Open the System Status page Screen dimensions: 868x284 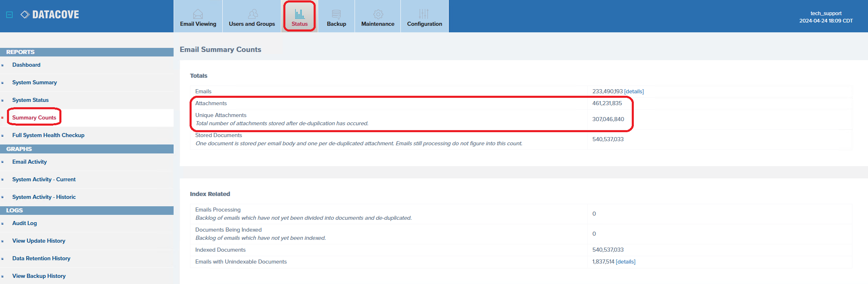(30, 100)
